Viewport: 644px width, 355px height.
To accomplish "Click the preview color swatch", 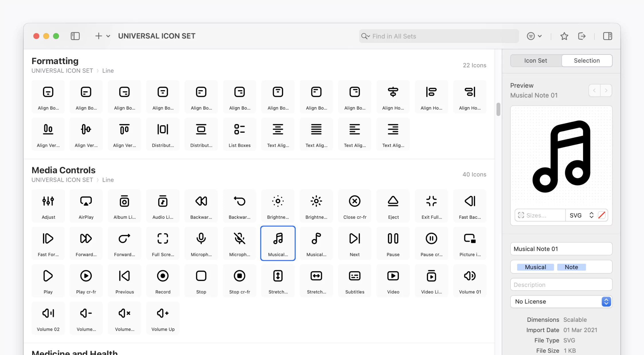I will (602, 215).
